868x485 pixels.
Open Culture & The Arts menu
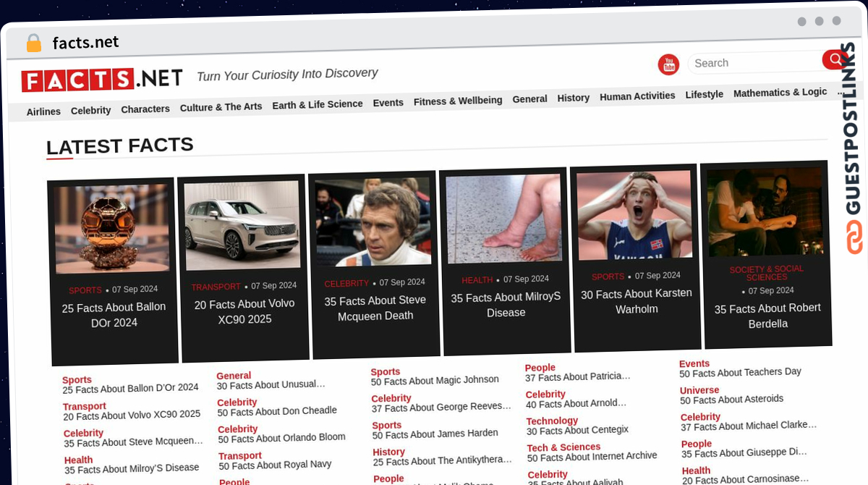click(x=221, y=106)
